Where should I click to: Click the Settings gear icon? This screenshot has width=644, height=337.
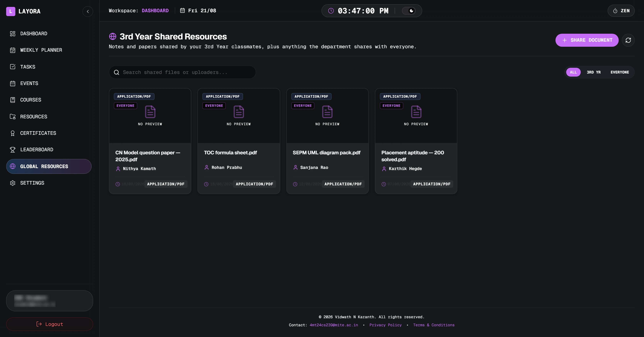point(12,183)
